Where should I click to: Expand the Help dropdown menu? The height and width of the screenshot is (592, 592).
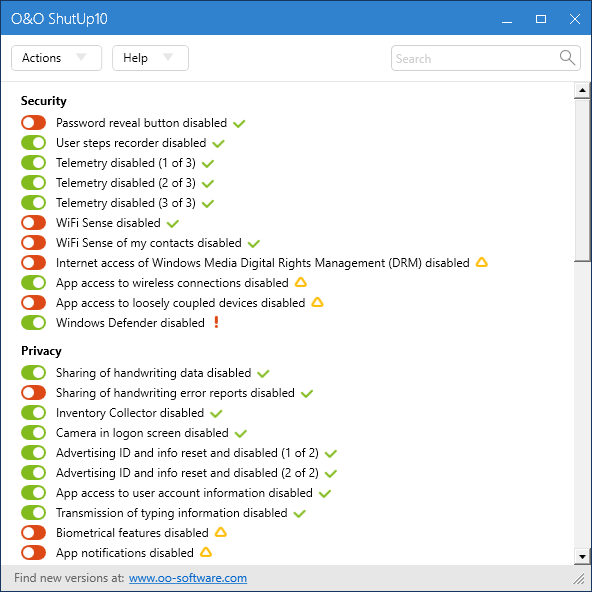(150, 58)
